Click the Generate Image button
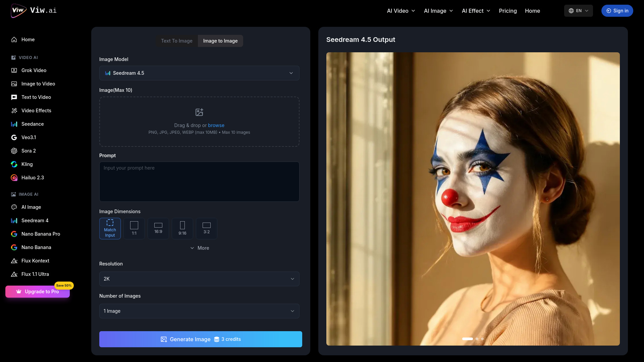644x362 pixels. (x=201, y=339)
